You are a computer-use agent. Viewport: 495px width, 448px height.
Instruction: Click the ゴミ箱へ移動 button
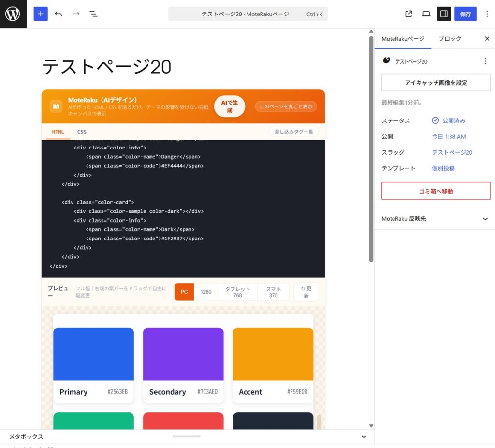click(x=436, y=191)
